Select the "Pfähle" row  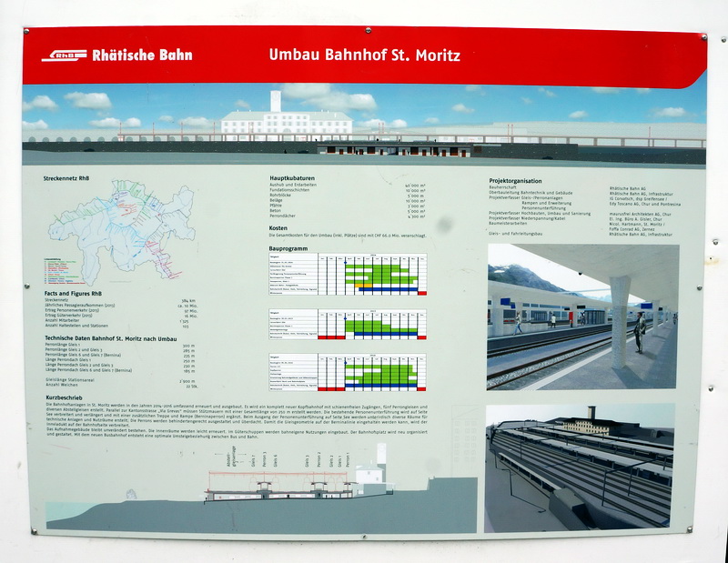point(348,206)
